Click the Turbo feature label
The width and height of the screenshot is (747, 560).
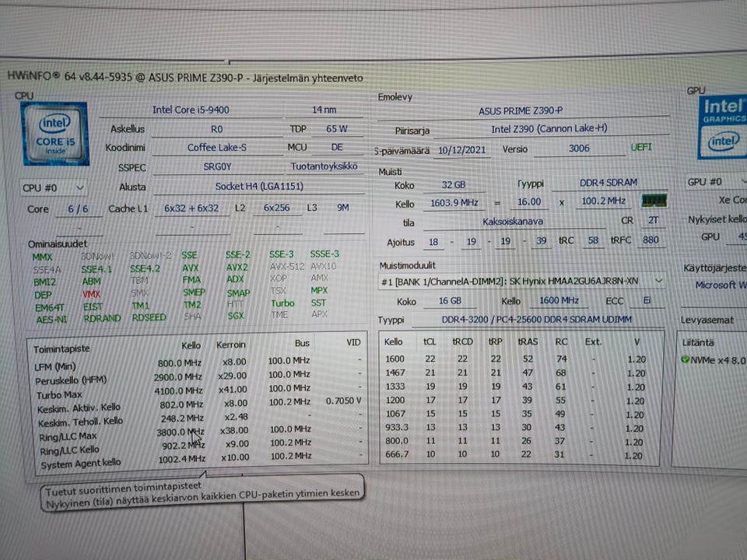pyautogui.click(x=282, y=303)
